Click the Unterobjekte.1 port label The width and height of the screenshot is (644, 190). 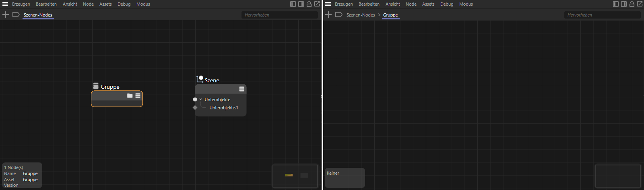click(x=224, y=108)
